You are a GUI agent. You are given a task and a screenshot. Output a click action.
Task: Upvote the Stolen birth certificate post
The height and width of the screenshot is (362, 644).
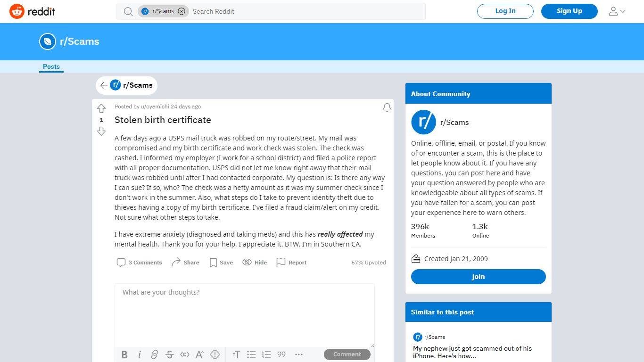tap(101, 108)
